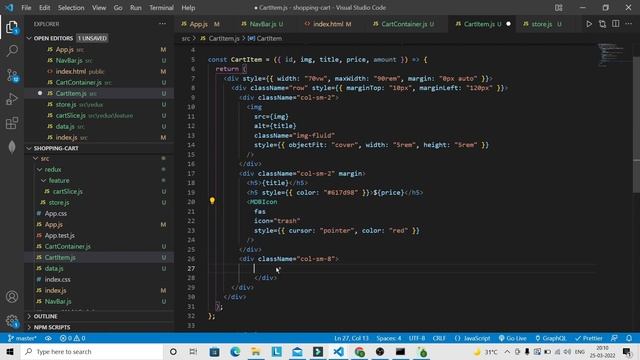Click the Spaces: 4 indentation setting

(389, 338)
